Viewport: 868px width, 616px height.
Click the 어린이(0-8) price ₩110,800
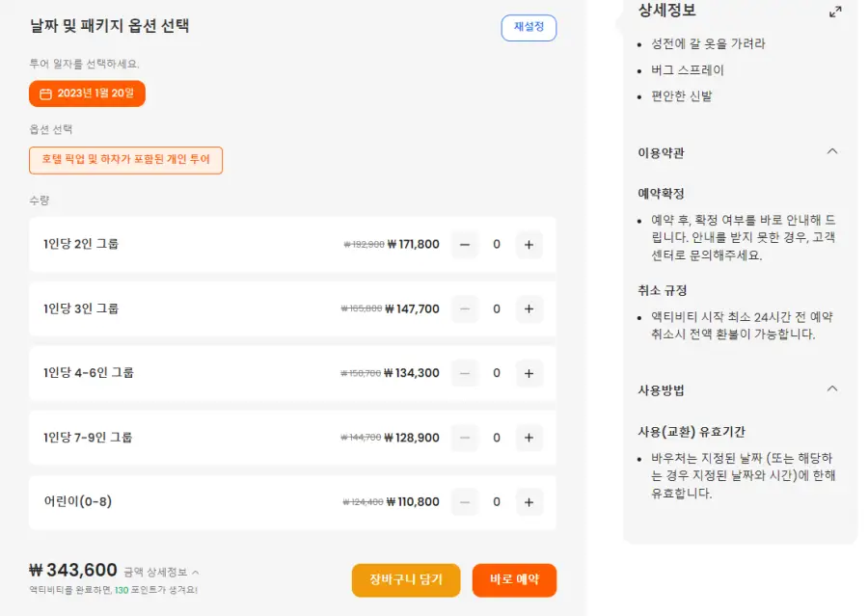[413, 502]
